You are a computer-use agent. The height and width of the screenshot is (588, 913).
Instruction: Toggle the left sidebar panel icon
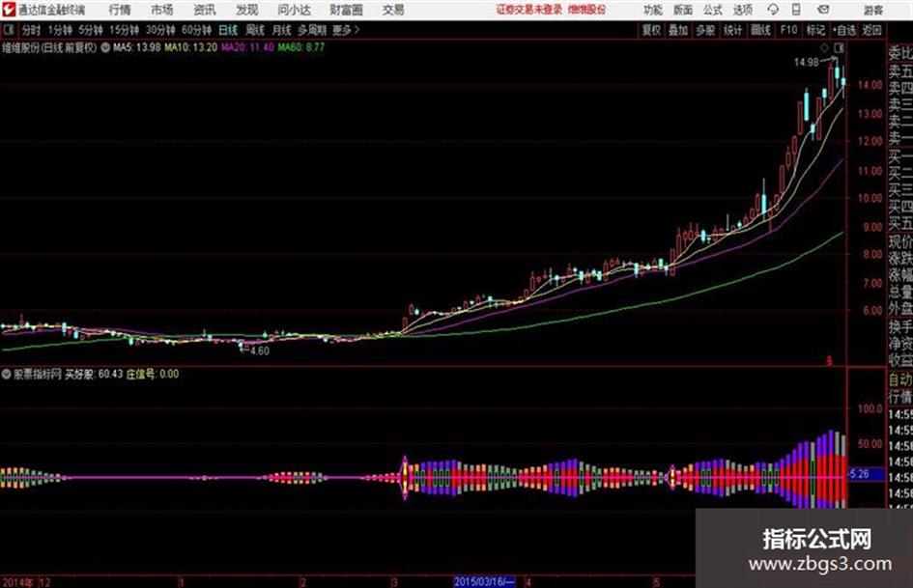click(x=8, y=30)
